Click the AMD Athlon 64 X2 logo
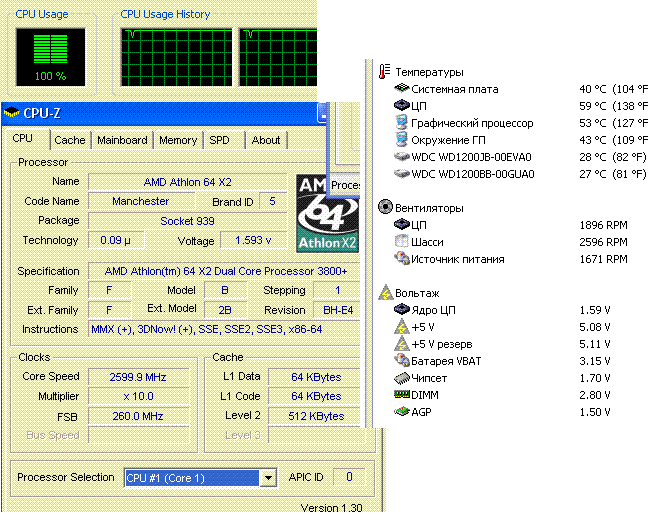 (327, 213)
